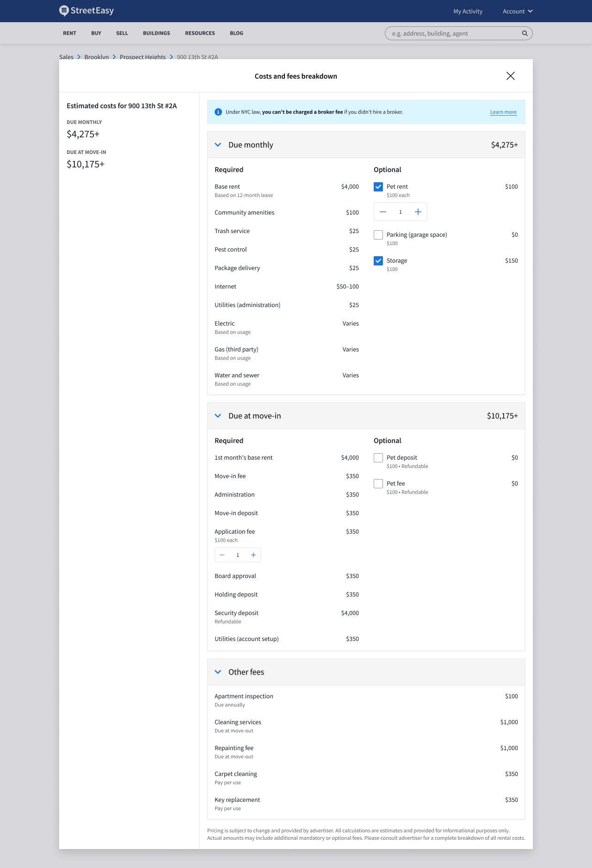Enable the Parking (garage space) checkbox
Viewport: 592px width, 868px height.
tap(378, 235)
